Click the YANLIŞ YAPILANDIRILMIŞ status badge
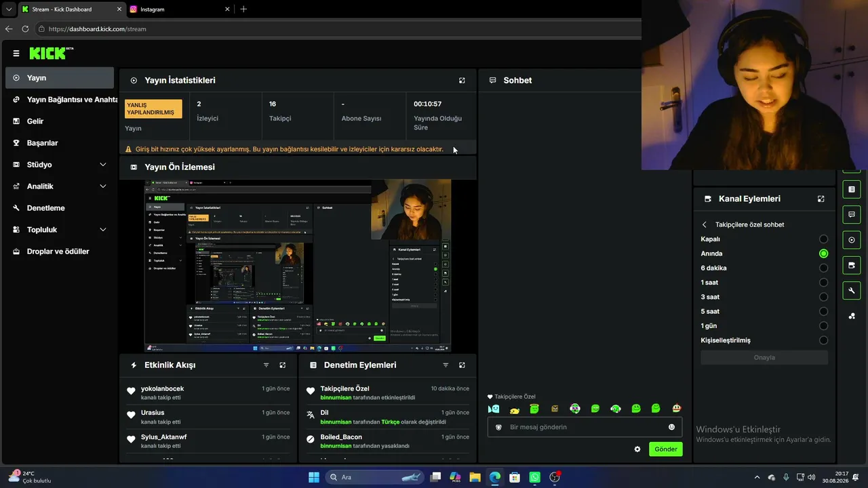This screenshot has height=488, width=868. pyautogui.click(x=153, y=108)
